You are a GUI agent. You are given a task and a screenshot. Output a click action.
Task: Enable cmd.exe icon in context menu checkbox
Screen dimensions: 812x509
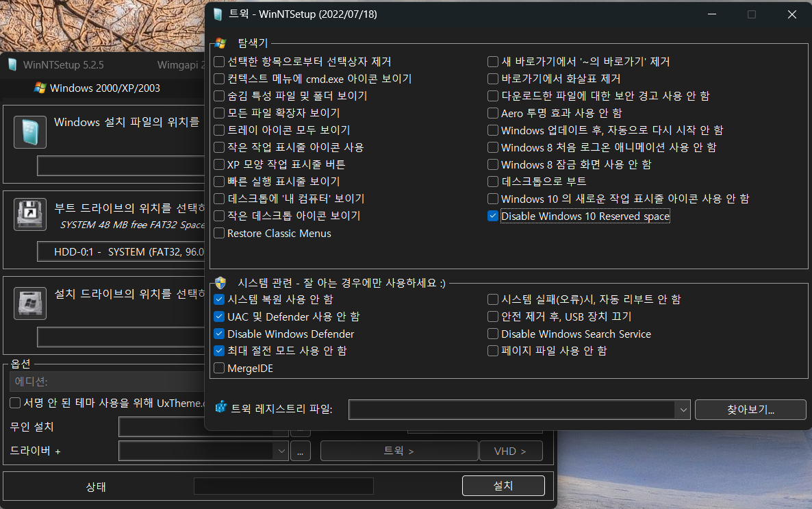click(219, 79)
